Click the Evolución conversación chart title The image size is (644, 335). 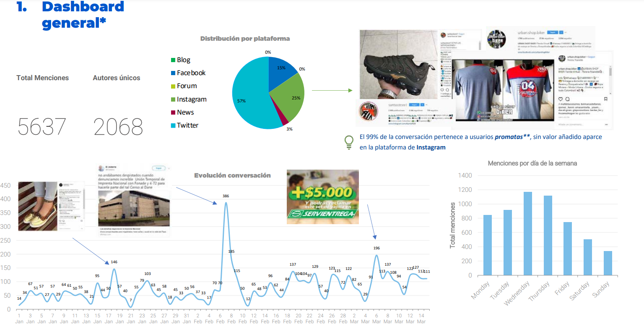click(x=232, y=175)
